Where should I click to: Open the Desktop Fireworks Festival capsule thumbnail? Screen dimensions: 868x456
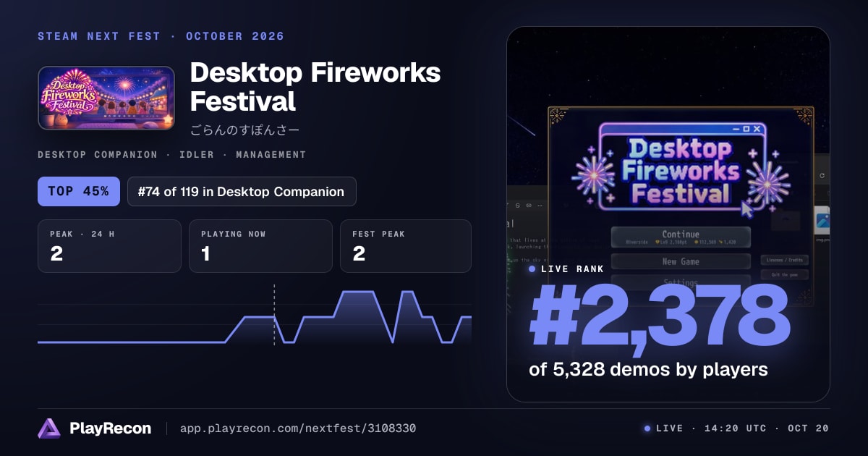(106, 98)
